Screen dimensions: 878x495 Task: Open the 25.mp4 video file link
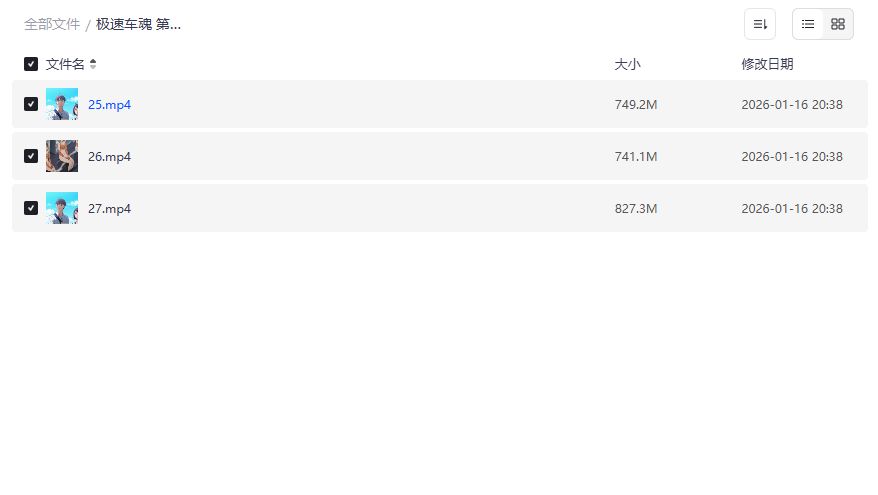pos(109,104)
